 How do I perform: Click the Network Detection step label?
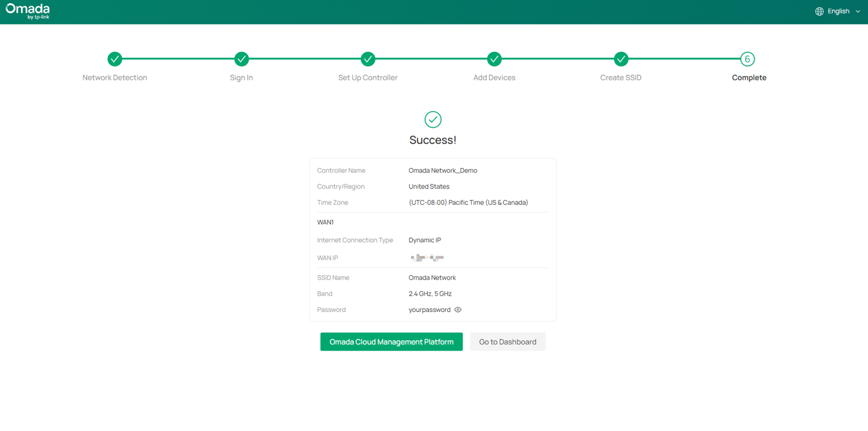click(x=115, y=77)
